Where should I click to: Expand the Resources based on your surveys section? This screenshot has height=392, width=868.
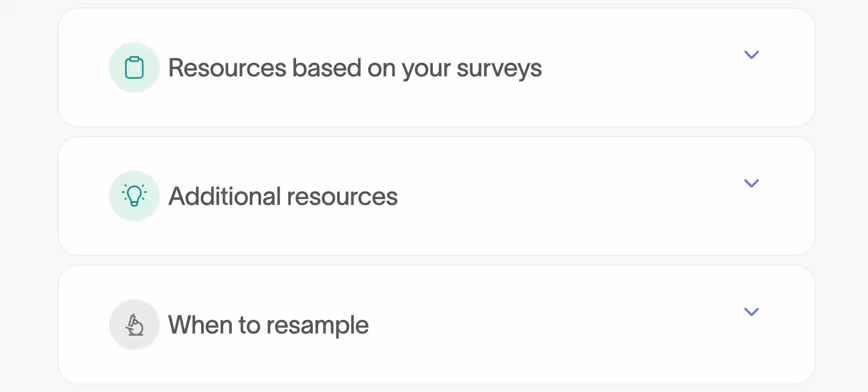(x=752, y=54)
